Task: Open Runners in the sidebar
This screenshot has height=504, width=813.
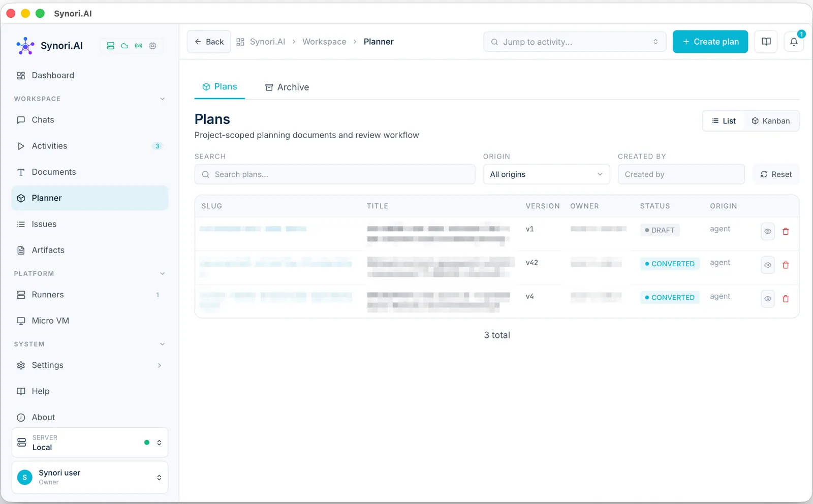Action: click(x=90, y=295)
